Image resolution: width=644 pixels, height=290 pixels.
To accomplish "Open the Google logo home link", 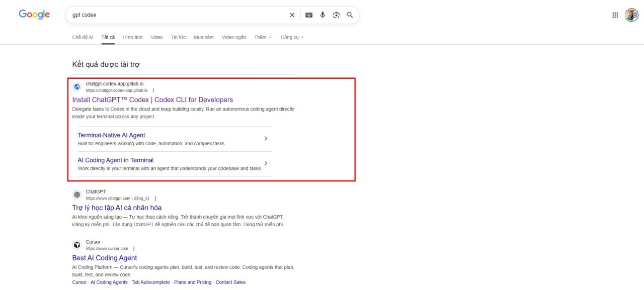I will tap(34, 15).
